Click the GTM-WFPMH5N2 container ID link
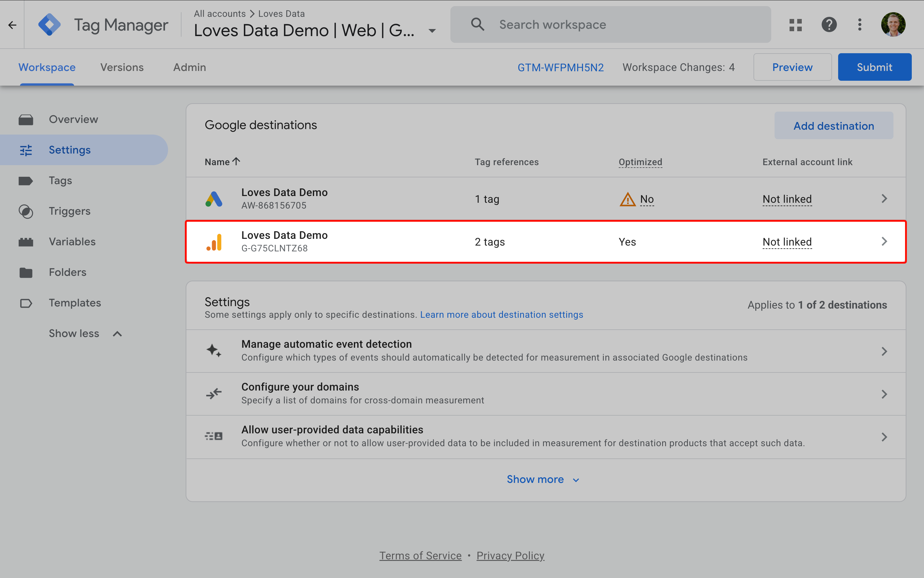924x578 pixels. pos(560,67)
